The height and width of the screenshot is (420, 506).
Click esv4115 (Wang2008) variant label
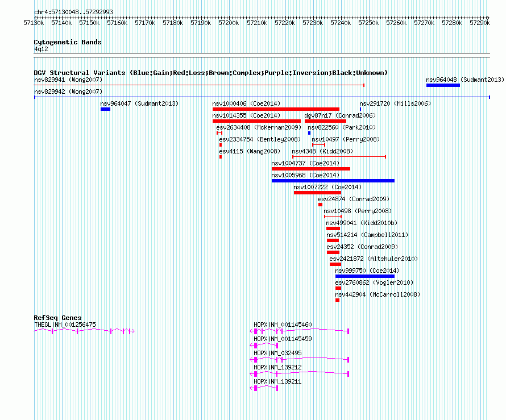pyautogui.click(x=250, y=151)
